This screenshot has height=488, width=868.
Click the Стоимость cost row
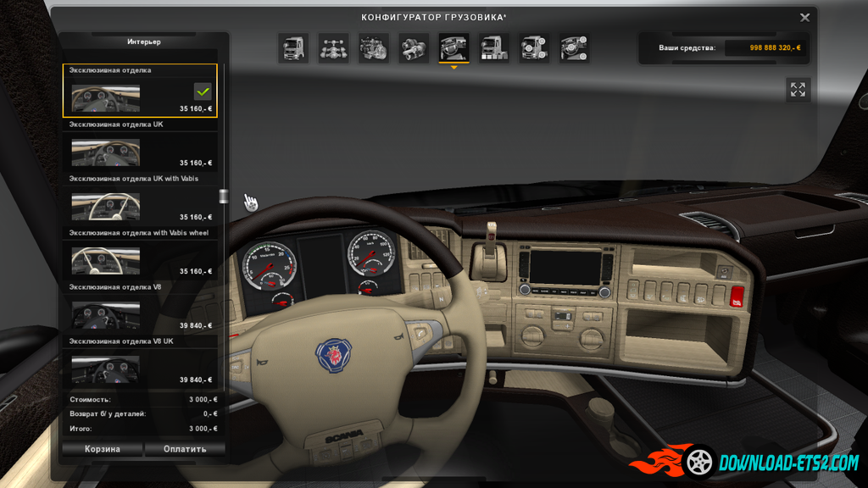pyautogui.click(x=143, y=400)
